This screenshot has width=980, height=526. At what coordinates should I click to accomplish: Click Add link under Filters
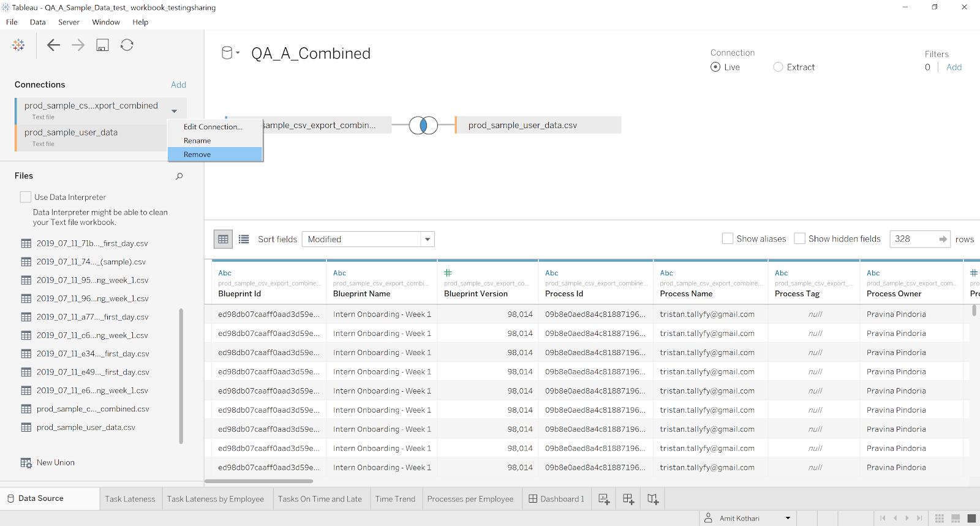pyautogui.click(x=954, y=67)
